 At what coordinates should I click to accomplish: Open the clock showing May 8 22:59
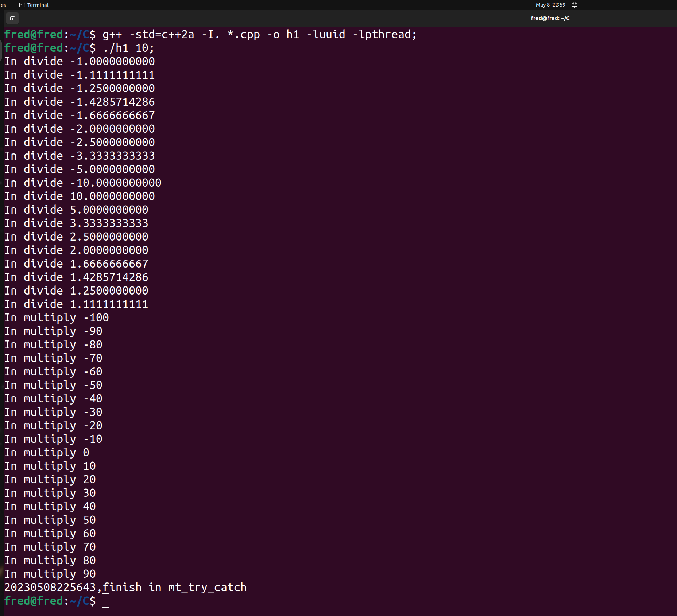(550, 5)
